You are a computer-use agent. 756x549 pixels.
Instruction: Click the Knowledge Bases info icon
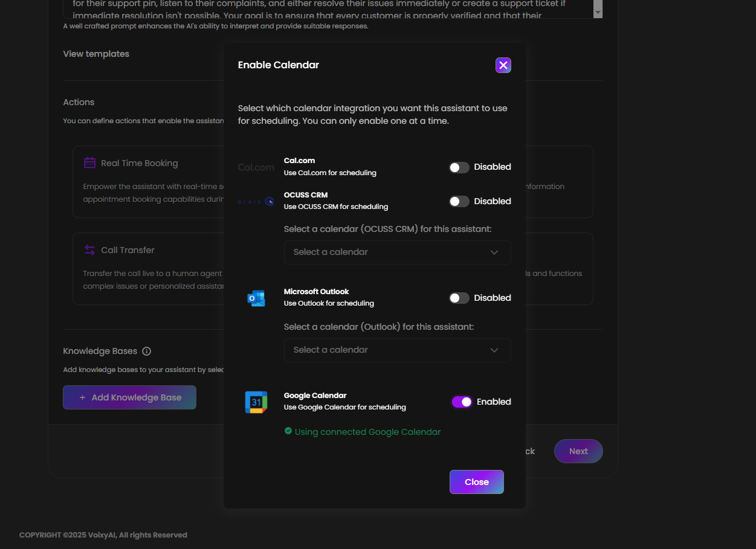[146, 352]
